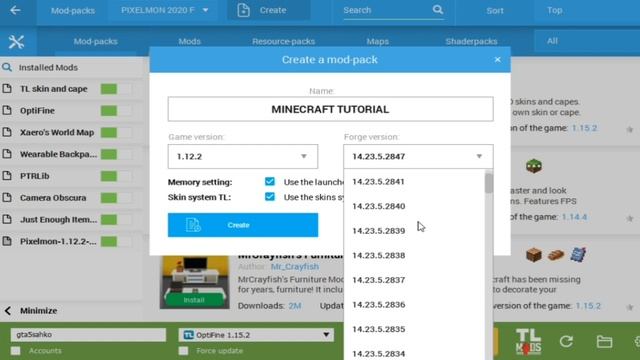Click file icon next to OptiFine mod
This screenshot has height=360, width=640.
(7, 110)
